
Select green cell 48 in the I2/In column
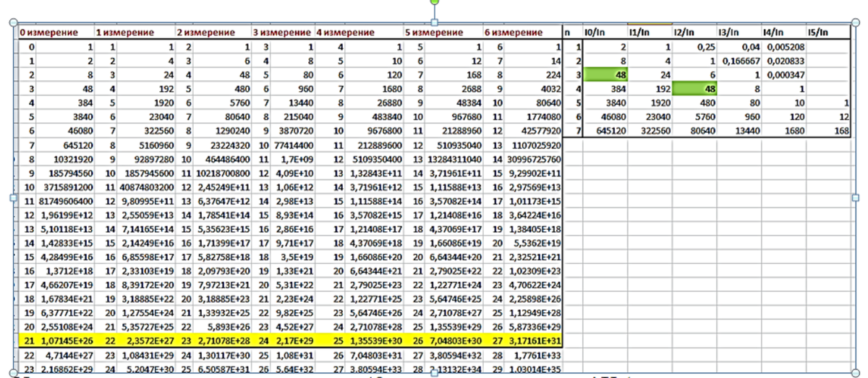coord(694,87)
